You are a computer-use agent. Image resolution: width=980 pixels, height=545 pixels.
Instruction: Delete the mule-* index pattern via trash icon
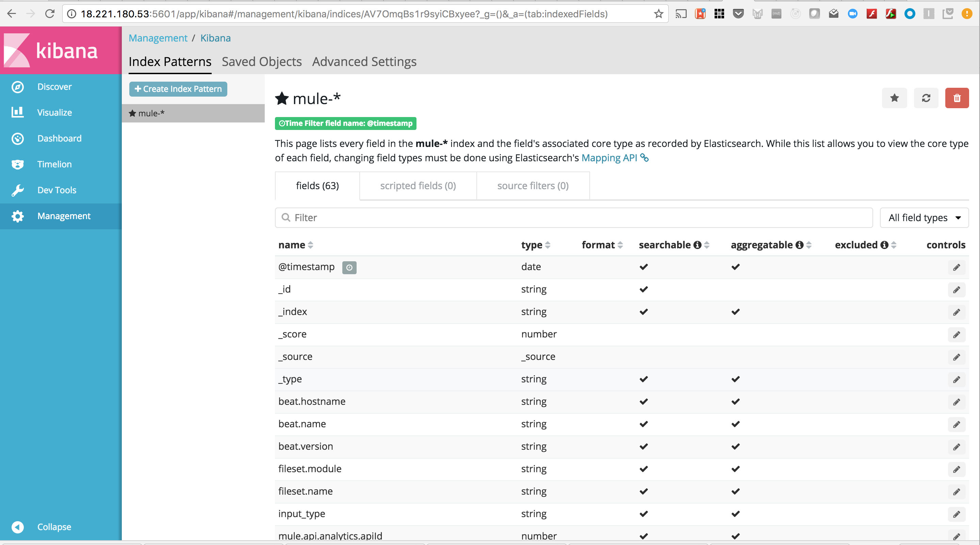pos(957,98)
